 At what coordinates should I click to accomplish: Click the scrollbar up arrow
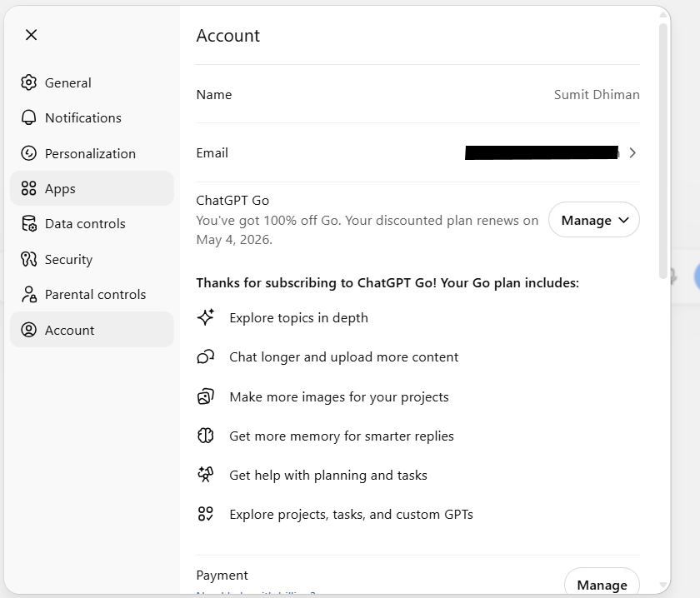tap(663, 15)
